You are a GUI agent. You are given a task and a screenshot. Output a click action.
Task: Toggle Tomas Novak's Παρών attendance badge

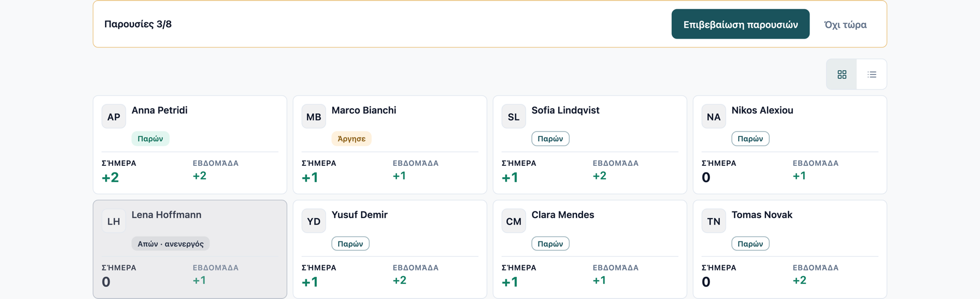tap(750, 244)
